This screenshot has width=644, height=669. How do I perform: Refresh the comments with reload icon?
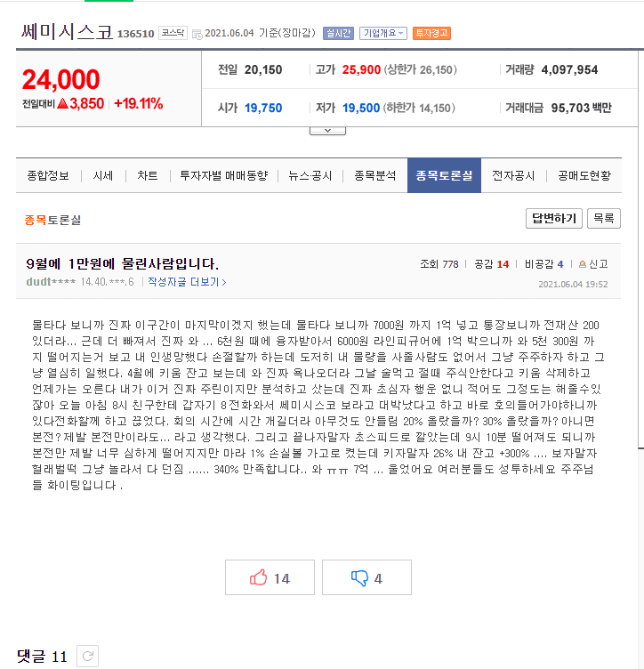coord(87,657)
